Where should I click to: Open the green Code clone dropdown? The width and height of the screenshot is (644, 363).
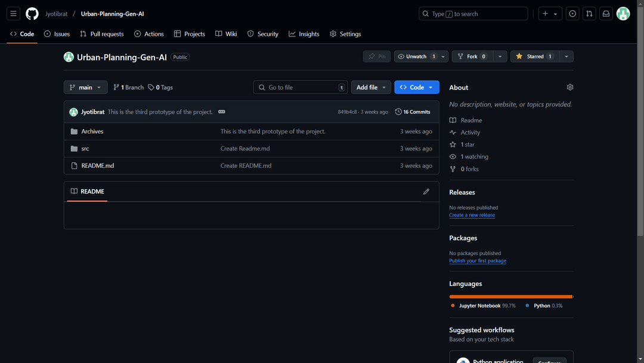coord(416,87)
